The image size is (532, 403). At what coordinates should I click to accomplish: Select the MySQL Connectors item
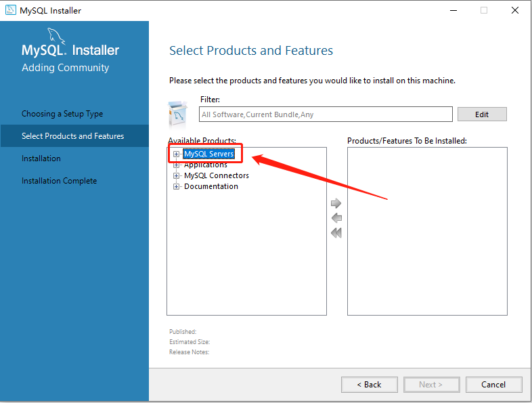tap(217, 175)
